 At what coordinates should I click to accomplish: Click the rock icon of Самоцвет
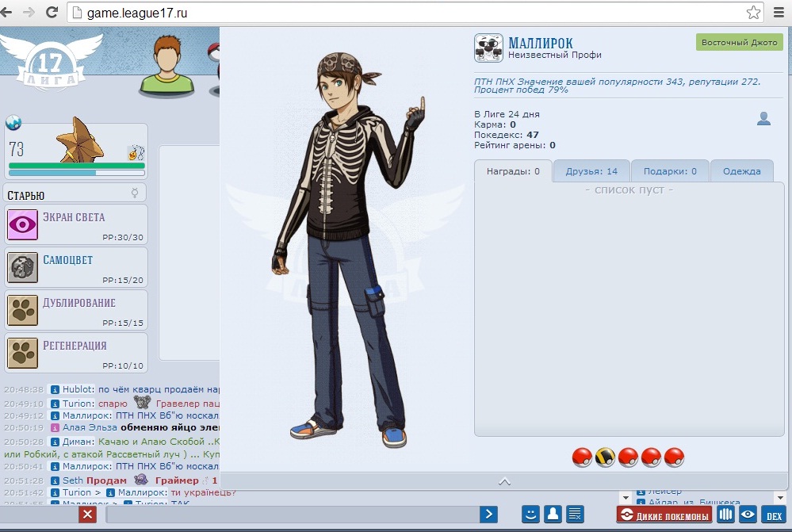(x=23, y=267)
